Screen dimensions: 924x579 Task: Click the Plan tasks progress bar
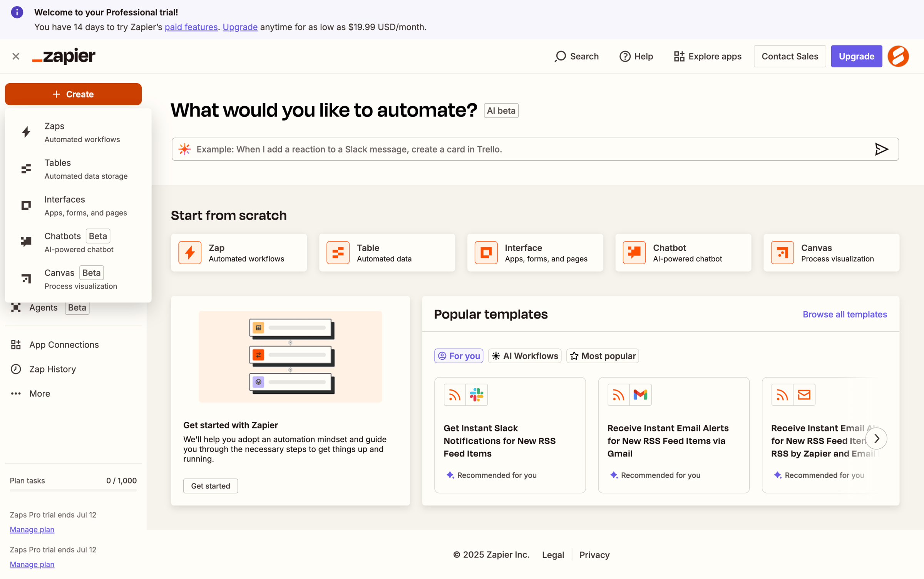(x=73, y=490)
